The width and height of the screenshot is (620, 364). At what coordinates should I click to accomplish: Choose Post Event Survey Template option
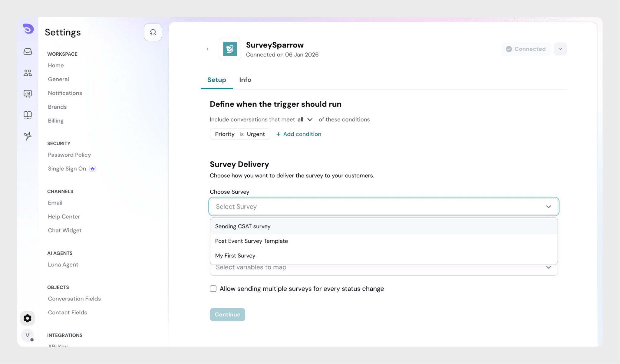coord(251,241)
